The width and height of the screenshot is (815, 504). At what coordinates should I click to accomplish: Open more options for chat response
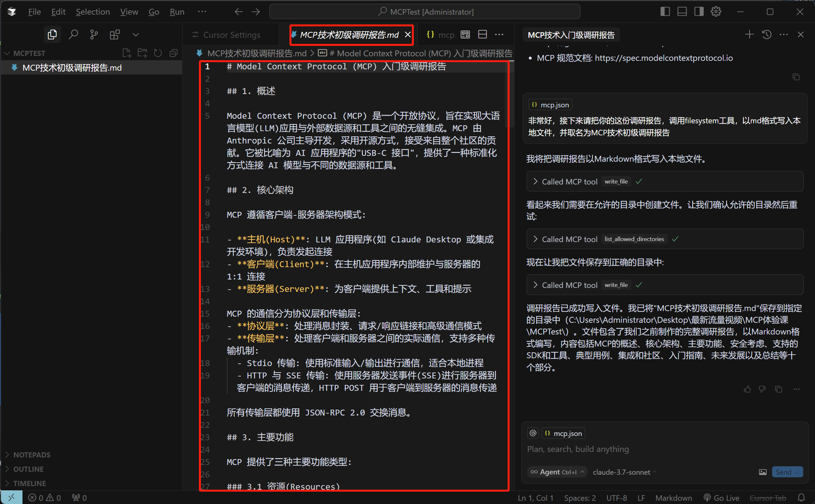click(x=797, y=389)
